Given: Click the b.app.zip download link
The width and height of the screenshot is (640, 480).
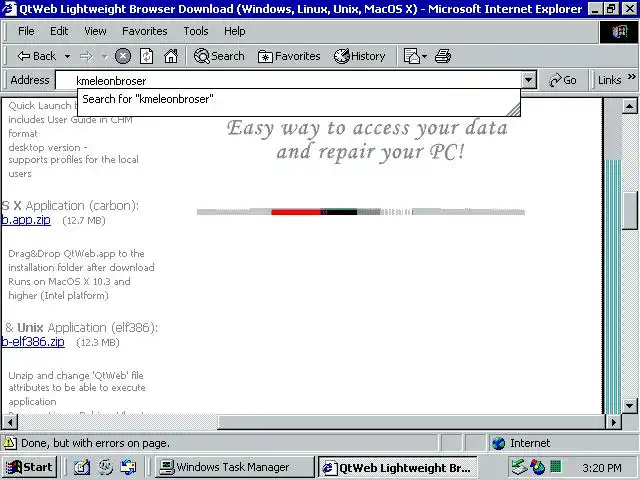Looking at the screenshot, I should point(26,220).
